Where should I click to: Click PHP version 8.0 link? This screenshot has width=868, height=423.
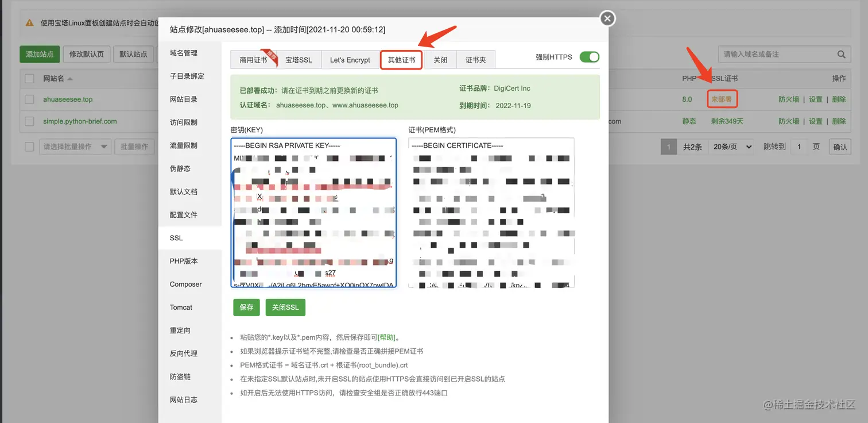[687, 99]
